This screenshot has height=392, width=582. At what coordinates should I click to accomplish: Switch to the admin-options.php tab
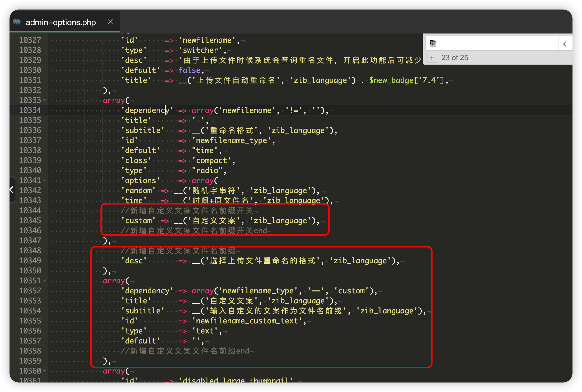point(61,22)
